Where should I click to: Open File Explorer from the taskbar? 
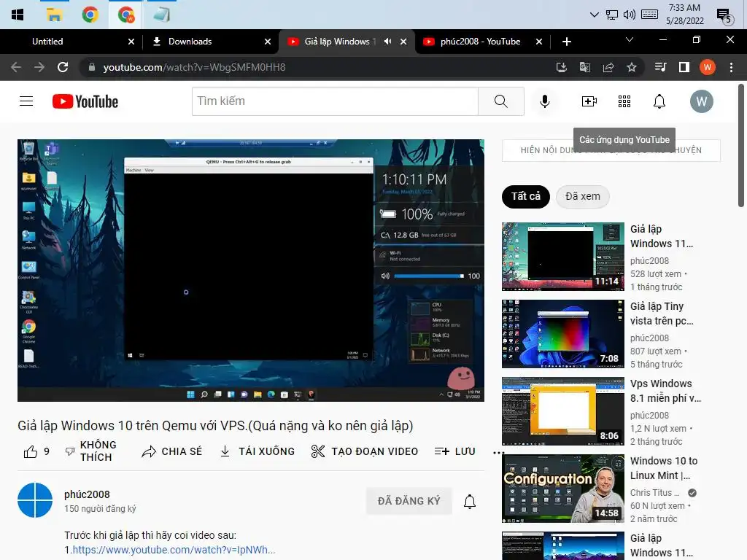(54, 15)
